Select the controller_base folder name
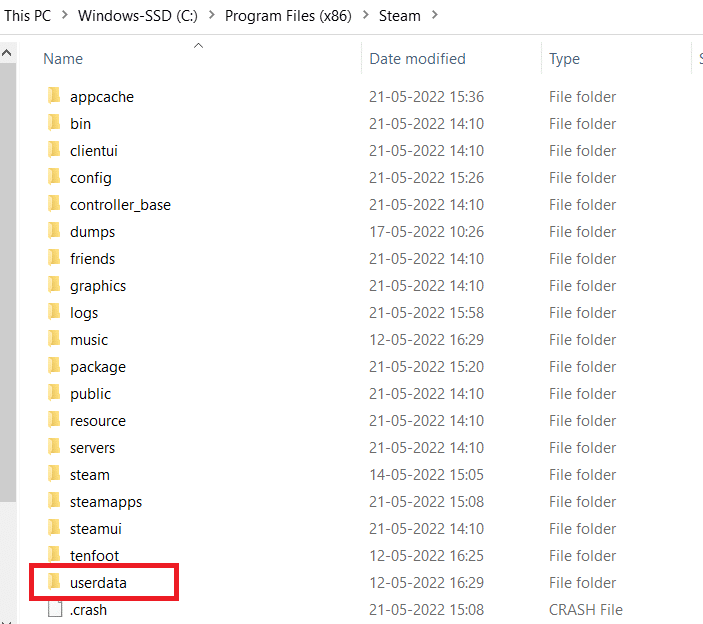This screenshot has height=624, width=703. (120, 205)
